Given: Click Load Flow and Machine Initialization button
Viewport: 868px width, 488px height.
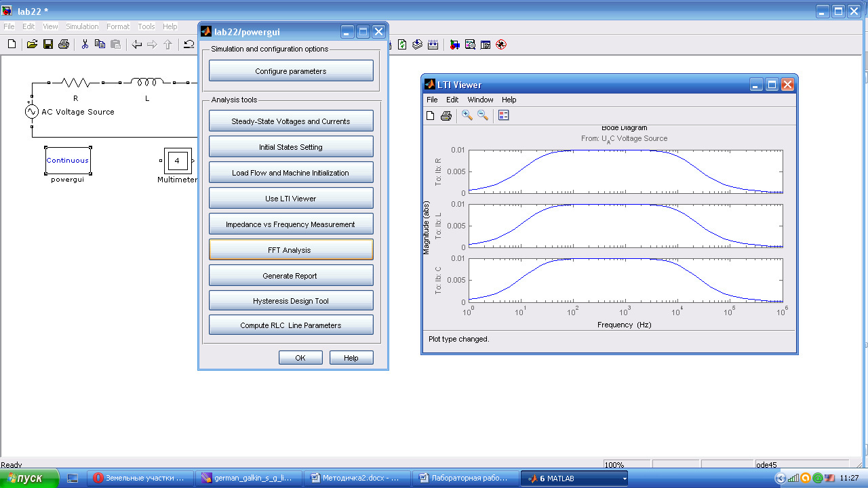Looking at the screenshot, I should click(291, 173).
